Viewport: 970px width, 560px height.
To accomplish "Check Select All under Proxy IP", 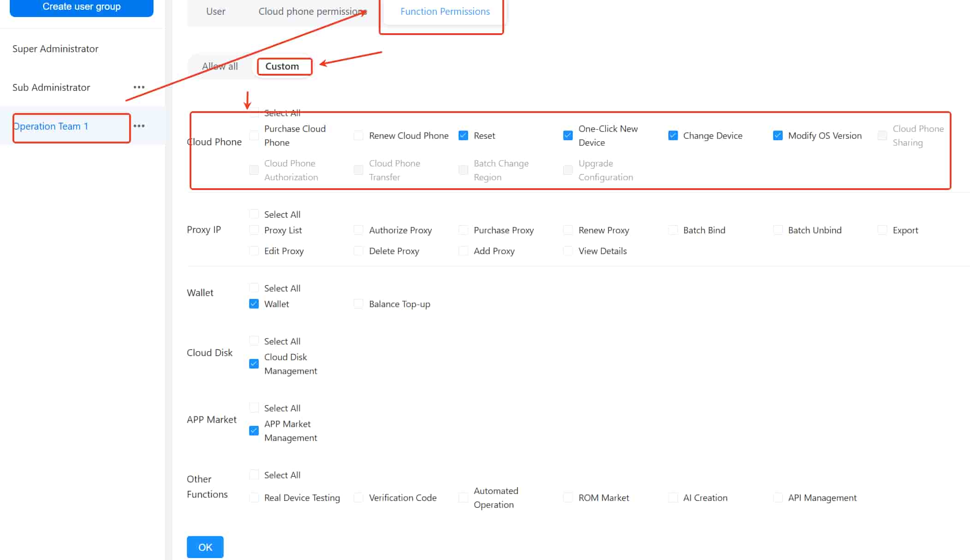I will point(254,214).
